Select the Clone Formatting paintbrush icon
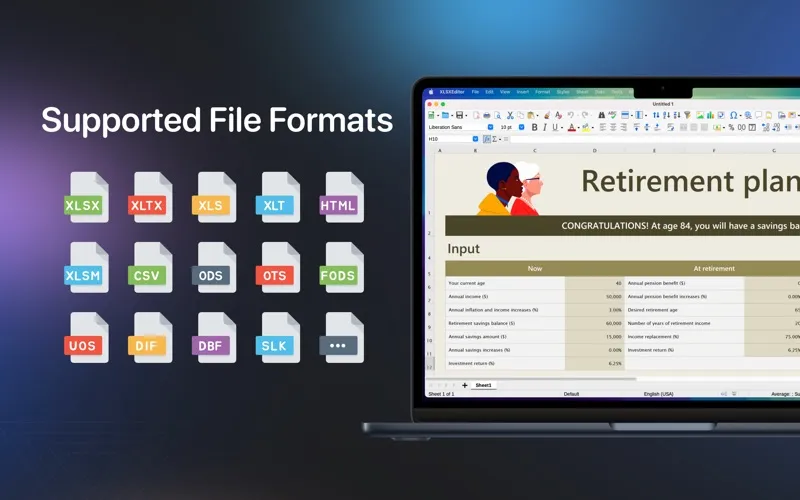The height and width of the screenshot is (500, 800). click(x=547, y=115)
